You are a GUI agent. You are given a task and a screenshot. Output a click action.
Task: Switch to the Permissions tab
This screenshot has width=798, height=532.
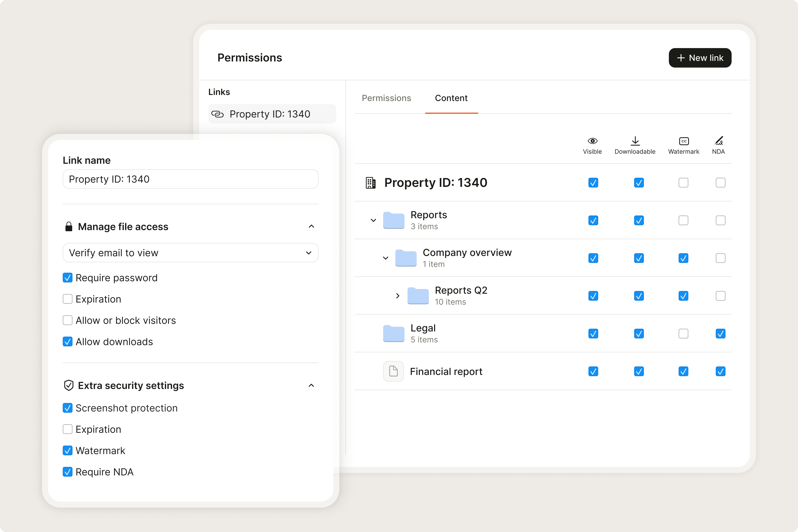386,98
